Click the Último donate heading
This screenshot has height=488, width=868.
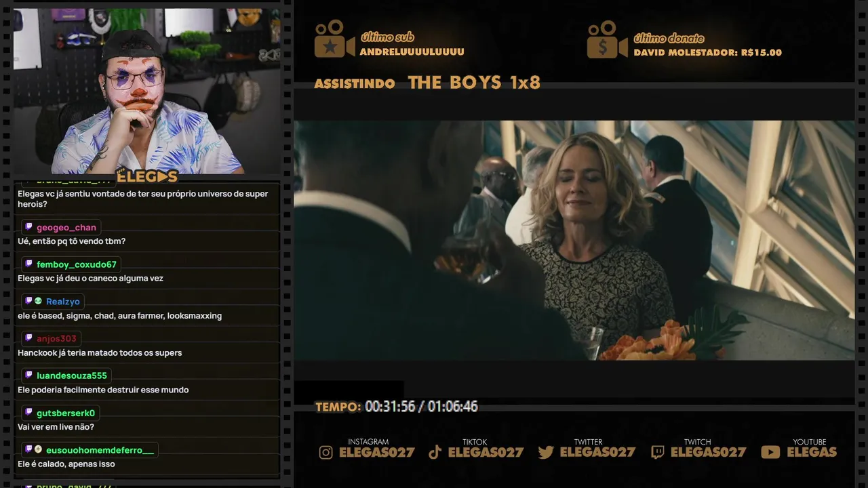669,38
